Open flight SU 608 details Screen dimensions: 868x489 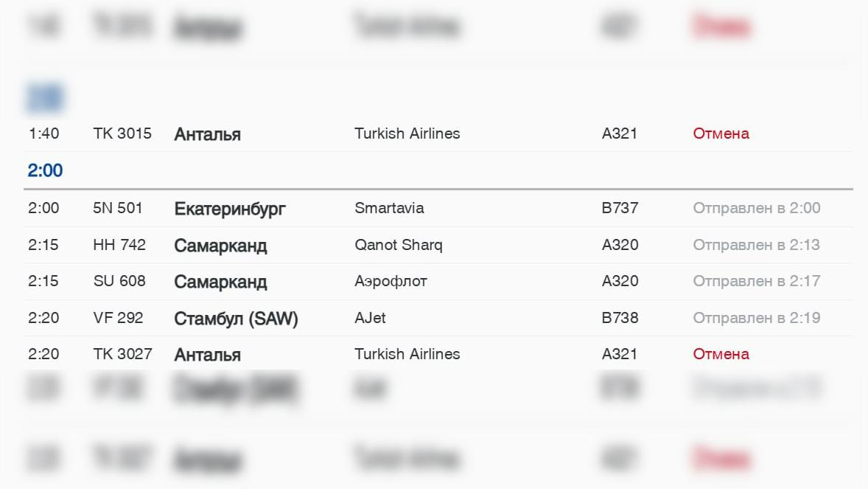[119, 281]
